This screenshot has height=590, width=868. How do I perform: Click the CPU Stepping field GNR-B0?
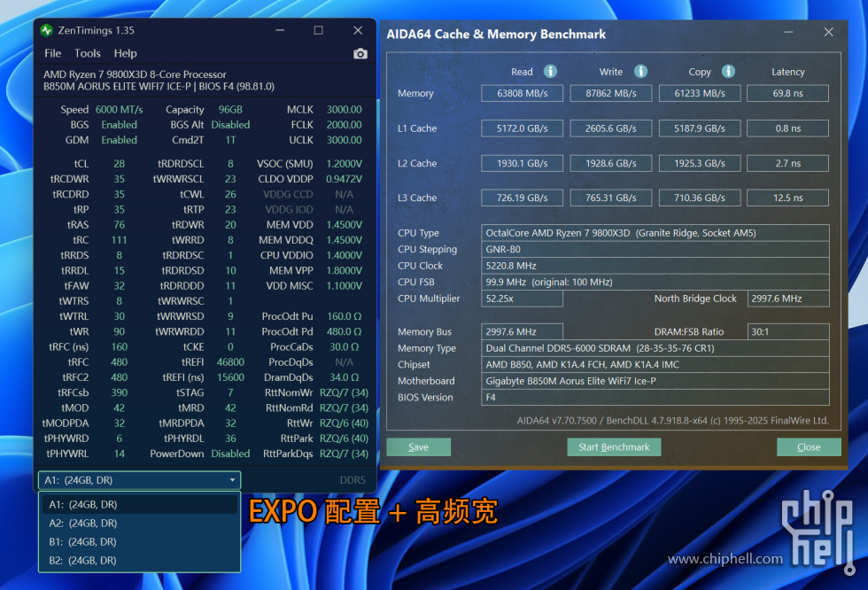click(655, 249)
